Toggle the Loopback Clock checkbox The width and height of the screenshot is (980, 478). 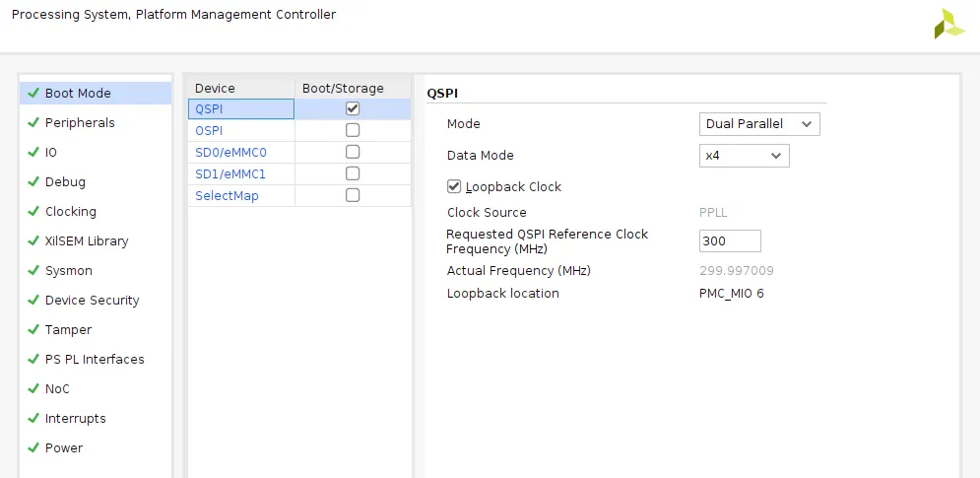pyautogui.click(x=454, y=186)
